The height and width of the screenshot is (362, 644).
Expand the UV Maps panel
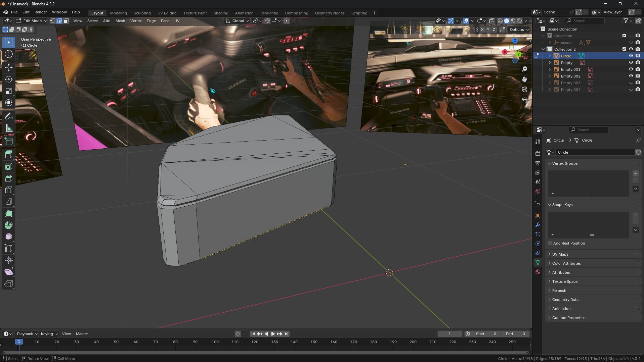point(560,254)
